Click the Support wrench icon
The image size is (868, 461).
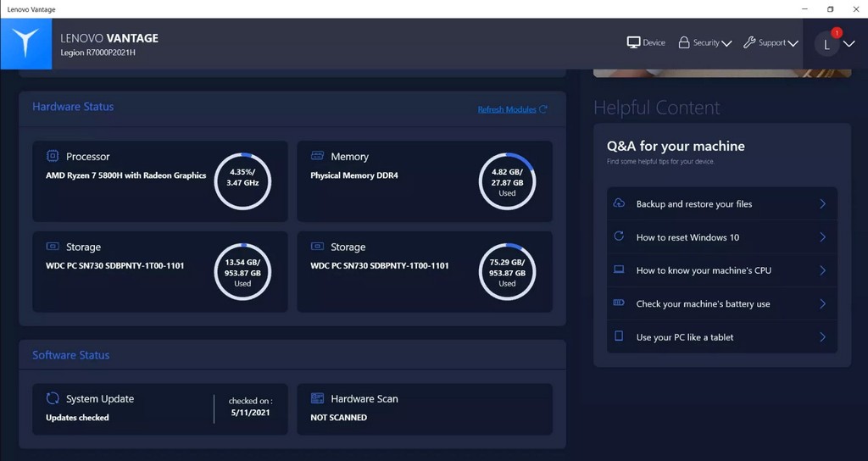point(749,42)
